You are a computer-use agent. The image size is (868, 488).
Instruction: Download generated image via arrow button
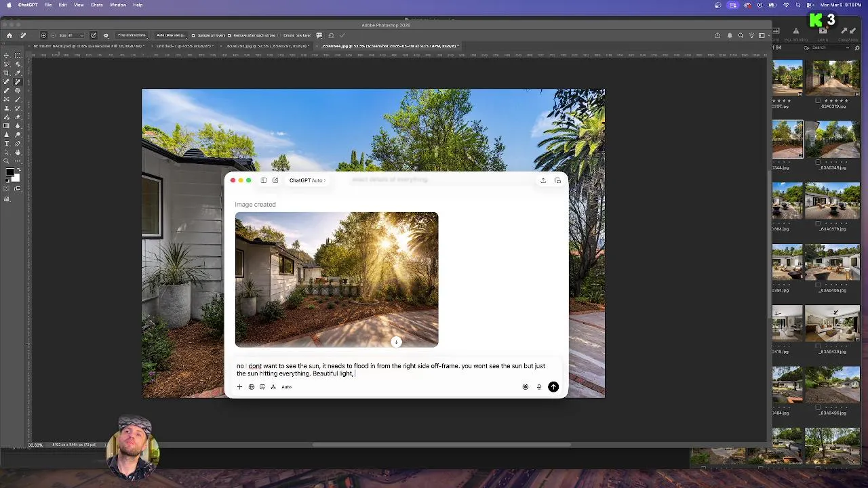396,342
